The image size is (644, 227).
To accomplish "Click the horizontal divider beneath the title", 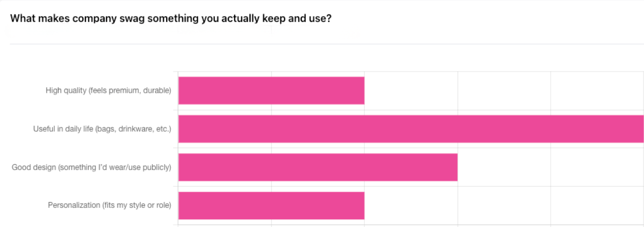I will [x=327, y=44].
